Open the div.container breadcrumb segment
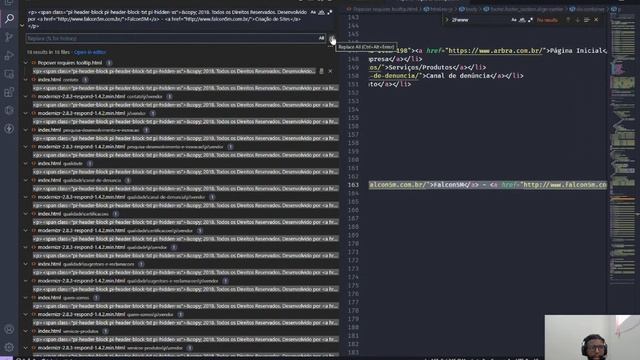The image size is (640, 360). click(x=587, y=9)
